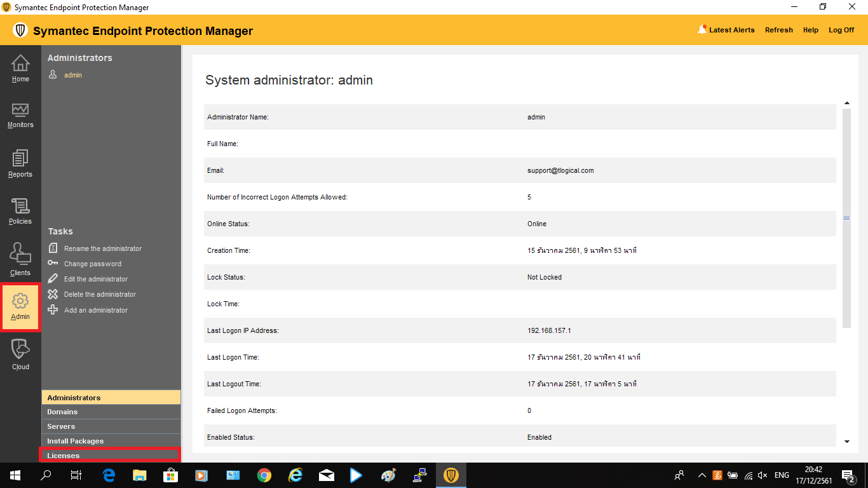Click Rename the administrator task
868x488 pixels.
102,248
